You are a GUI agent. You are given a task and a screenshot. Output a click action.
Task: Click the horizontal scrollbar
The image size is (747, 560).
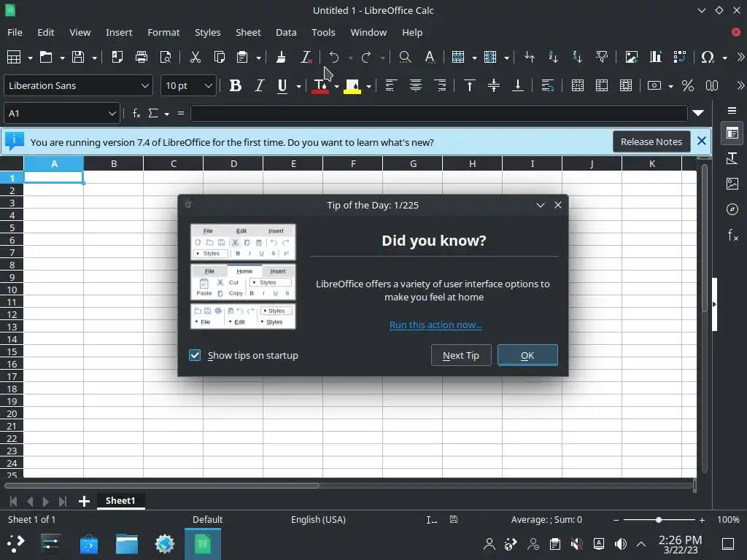pos(349,486)
